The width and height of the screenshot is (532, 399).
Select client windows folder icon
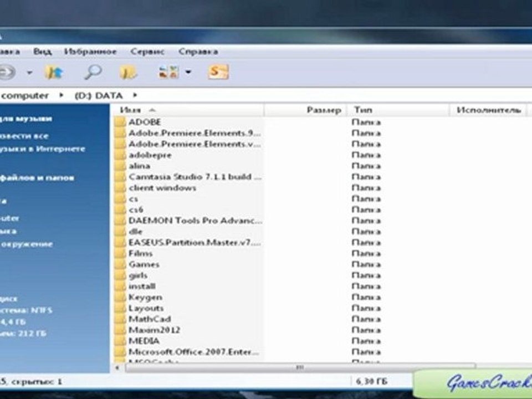click(120, 188)
